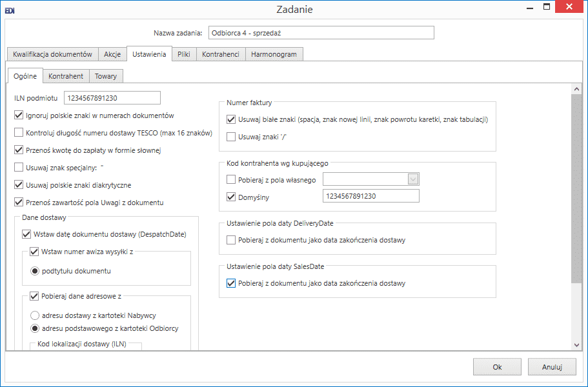Screen dimensions: 588x387
Task: Enable 'Usuwaj znaki /' checkbox
Action: coord(231,137)
